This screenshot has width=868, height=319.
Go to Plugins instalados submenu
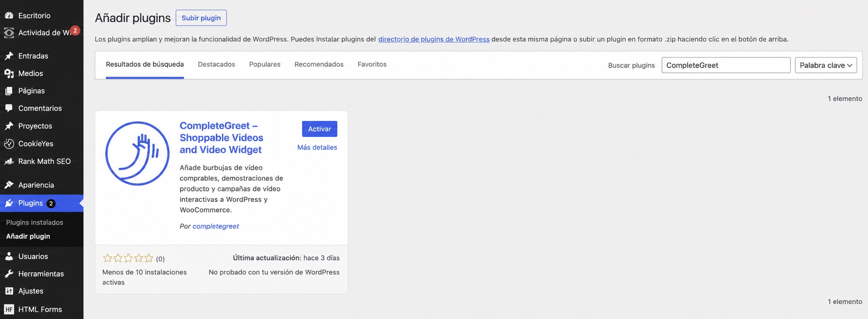click(x=34, y=222)
